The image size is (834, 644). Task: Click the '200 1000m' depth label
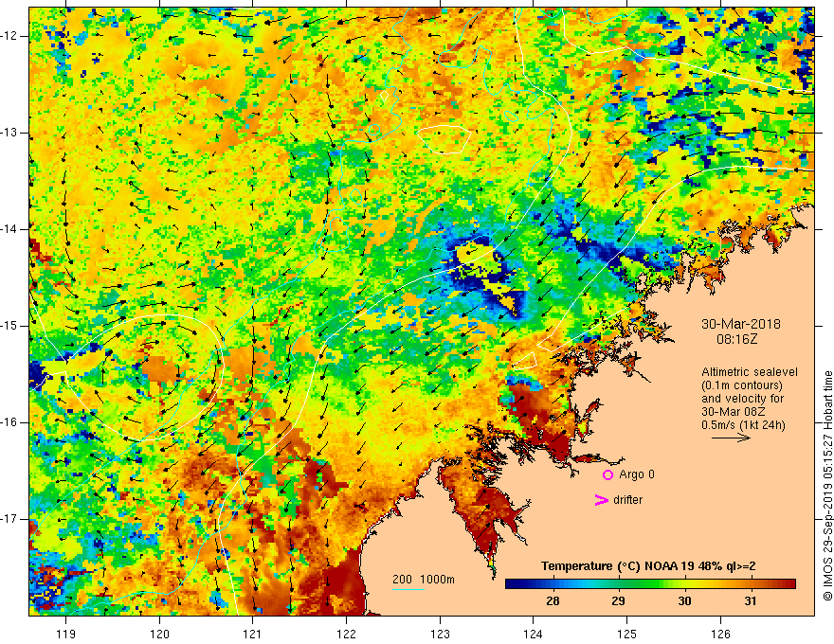(424, 580)
